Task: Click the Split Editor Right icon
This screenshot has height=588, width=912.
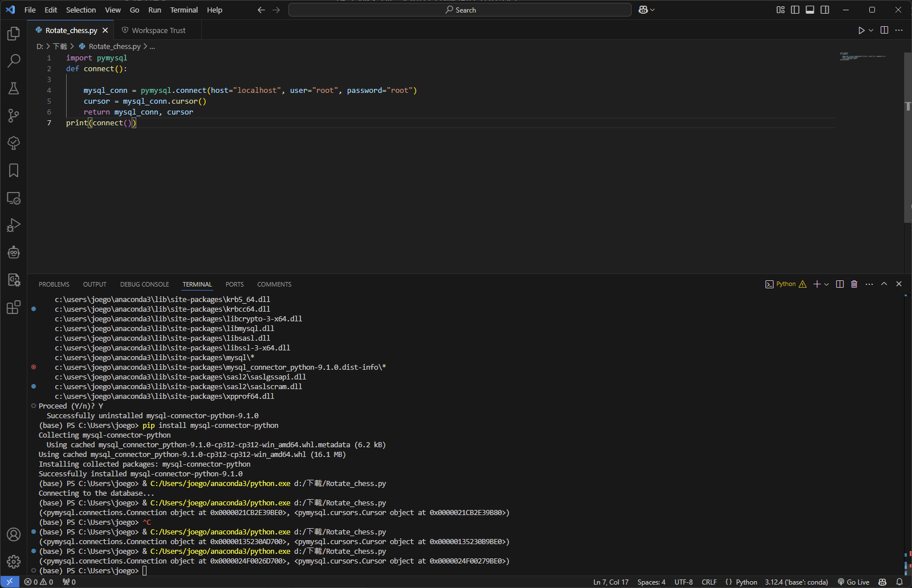Action: [884, 30]
